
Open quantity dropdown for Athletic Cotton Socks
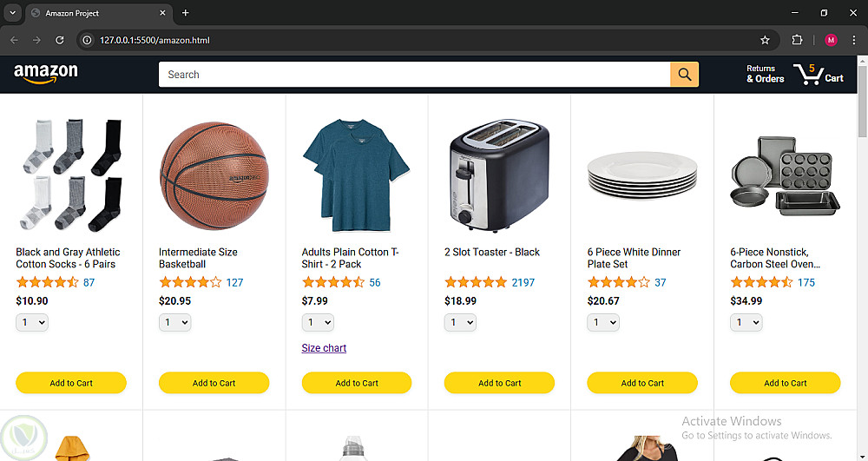point(32,322)
